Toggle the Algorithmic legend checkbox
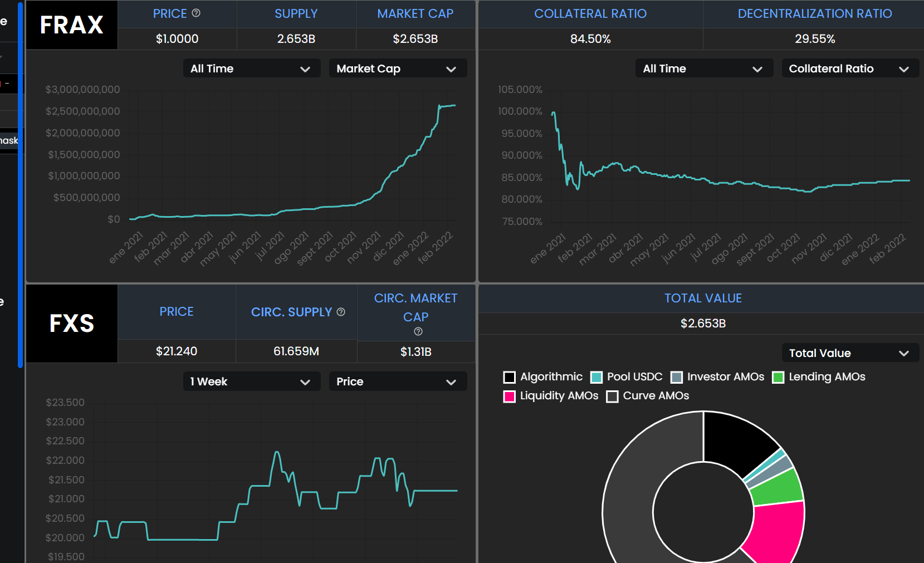Screen dimensions: 924x563 coord(509,378)
